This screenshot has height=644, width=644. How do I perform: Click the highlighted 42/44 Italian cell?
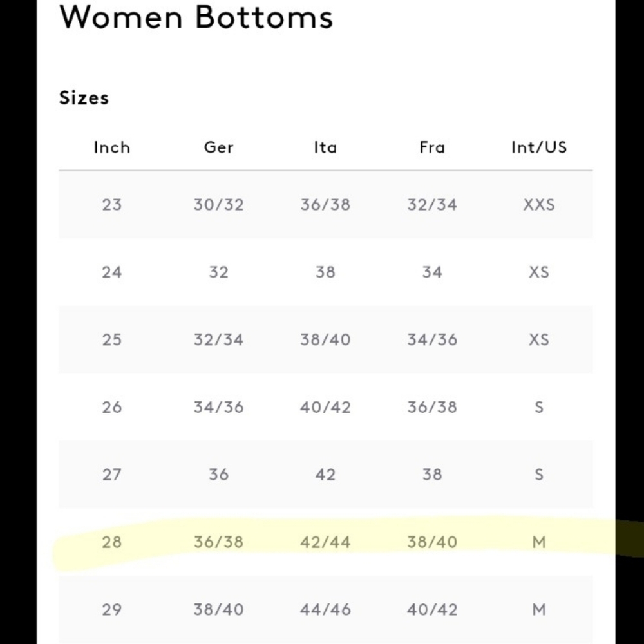325,542
